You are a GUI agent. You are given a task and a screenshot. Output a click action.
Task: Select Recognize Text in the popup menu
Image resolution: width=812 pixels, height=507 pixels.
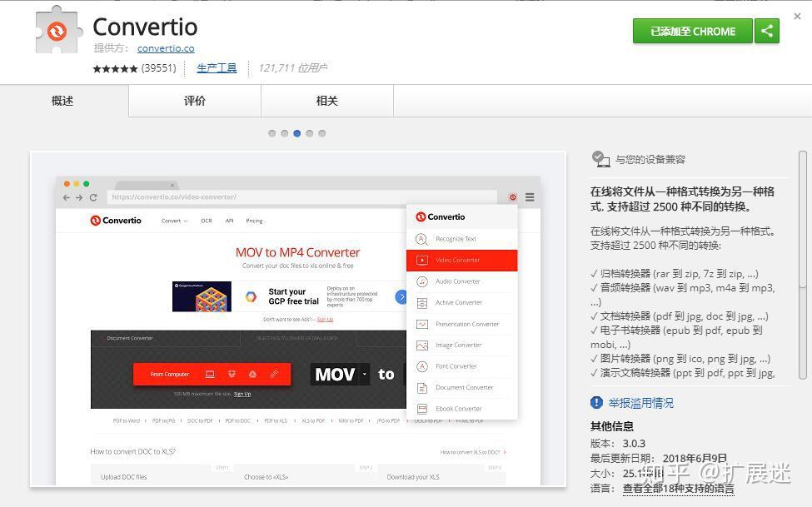pyautogui.click(x=462, y=239)
